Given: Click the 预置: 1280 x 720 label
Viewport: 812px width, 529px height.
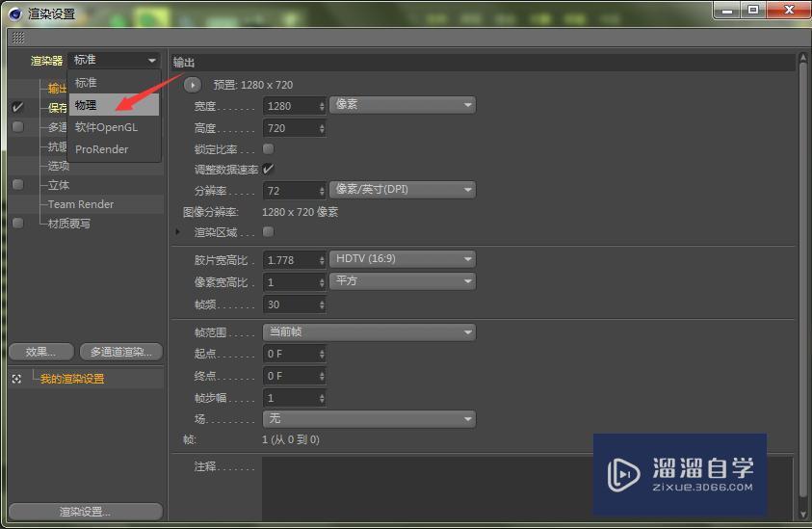Looking at the screenshot, I should tap(253, 85).
